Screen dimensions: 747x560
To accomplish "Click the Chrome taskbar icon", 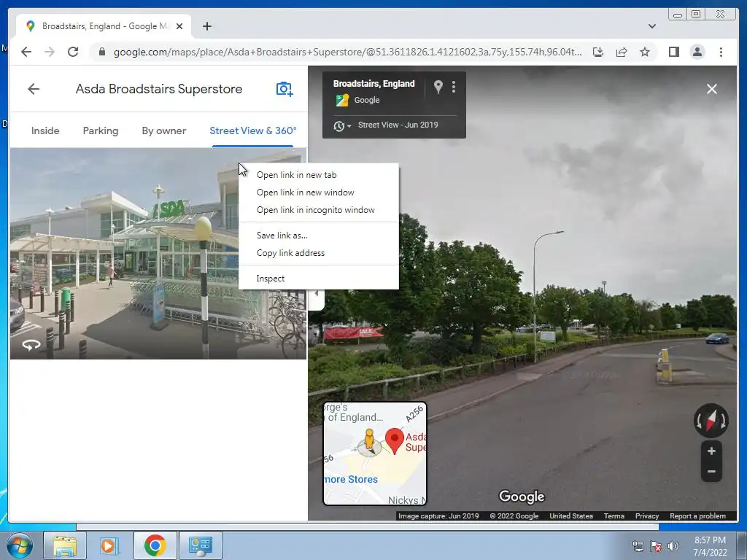I will pyautogui.click(x=155, y=545).
